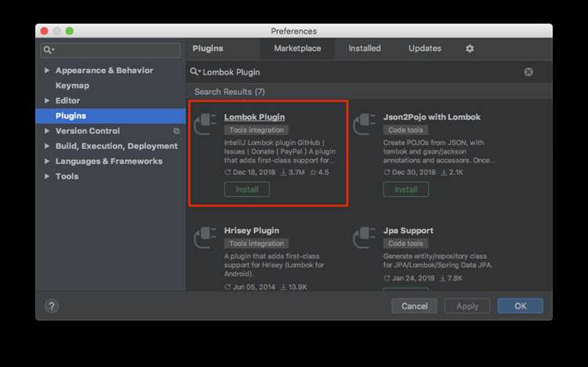Viewport: 588px width, 367px height.
Task: Close the Preferences window
Action: (x=44, y=31)
